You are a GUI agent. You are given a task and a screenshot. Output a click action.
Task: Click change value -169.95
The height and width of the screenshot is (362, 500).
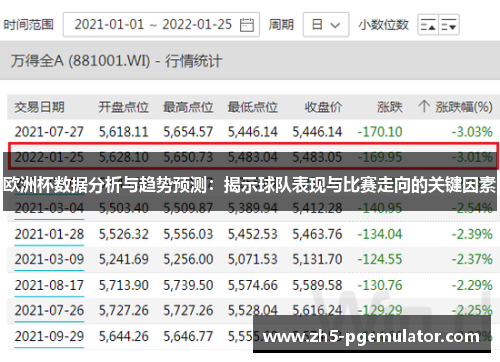click(x=380, y=157)
